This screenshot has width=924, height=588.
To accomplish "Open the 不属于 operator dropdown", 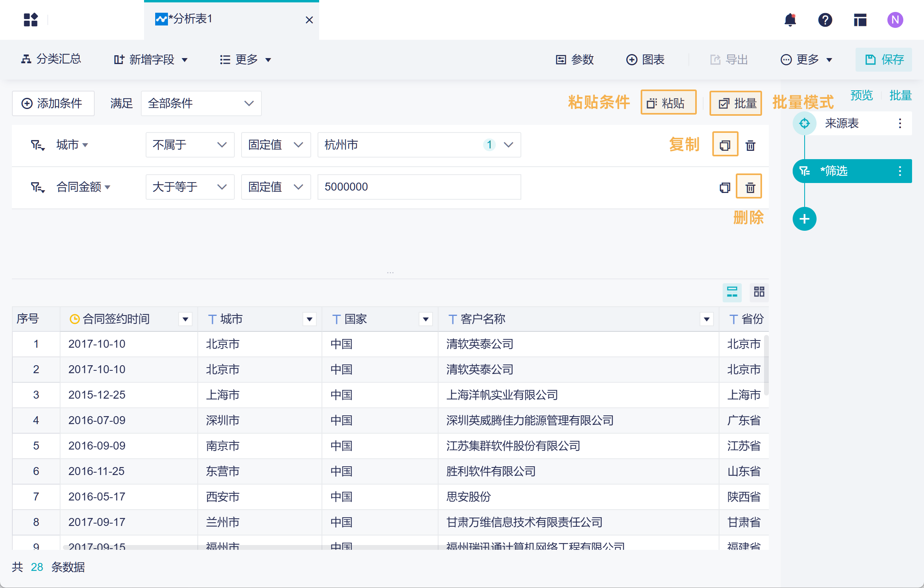I will (x=190, y=145).
